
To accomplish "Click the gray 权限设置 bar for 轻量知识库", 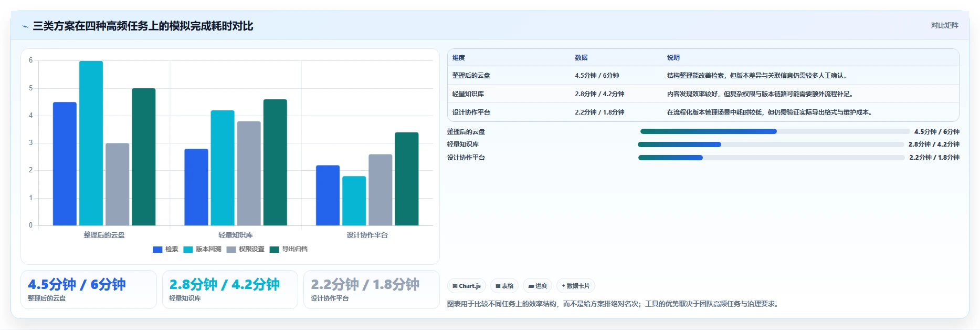I will click(x=249, y=173).
